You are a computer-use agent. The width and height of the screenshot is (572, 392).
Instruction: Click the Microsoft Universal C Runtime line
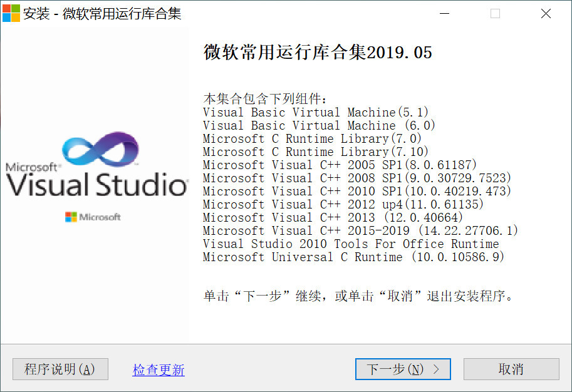pyautogui.click(x=354, y=257)
